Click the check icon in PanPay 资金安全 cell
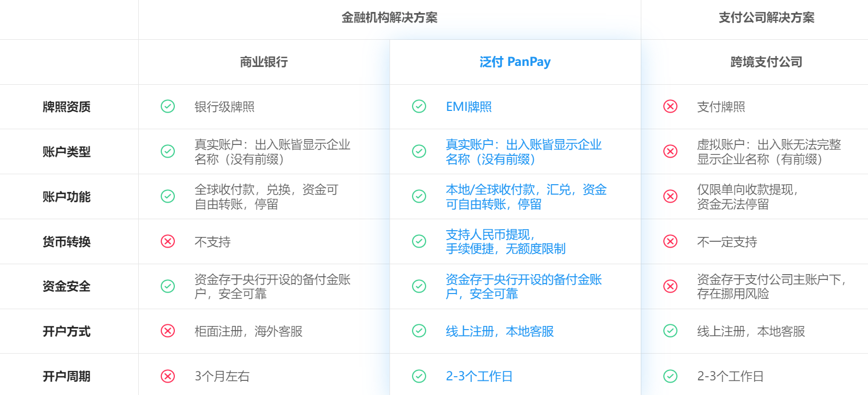This screenshot has height=395, width=868. pyautogui.click(x=419, y=287)
